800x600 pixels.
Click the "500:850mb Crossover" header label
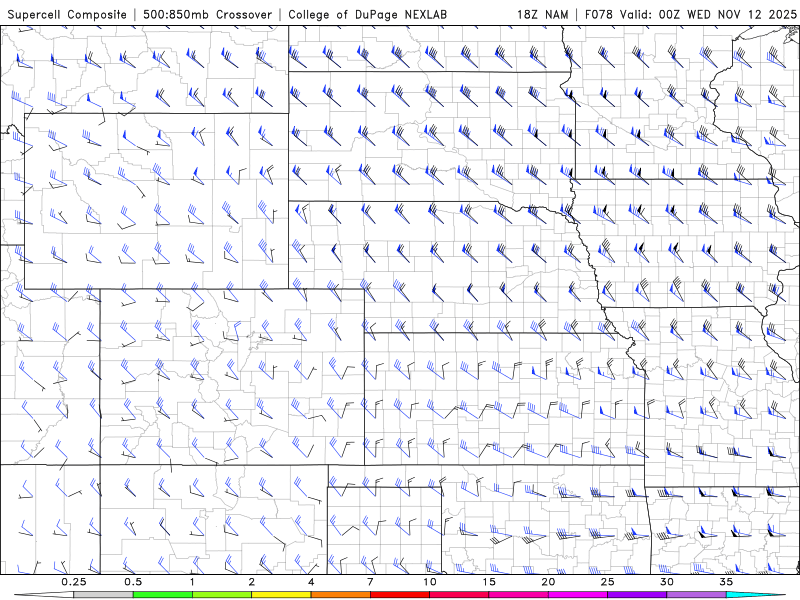pyautogui.click(x=208, y=14)
